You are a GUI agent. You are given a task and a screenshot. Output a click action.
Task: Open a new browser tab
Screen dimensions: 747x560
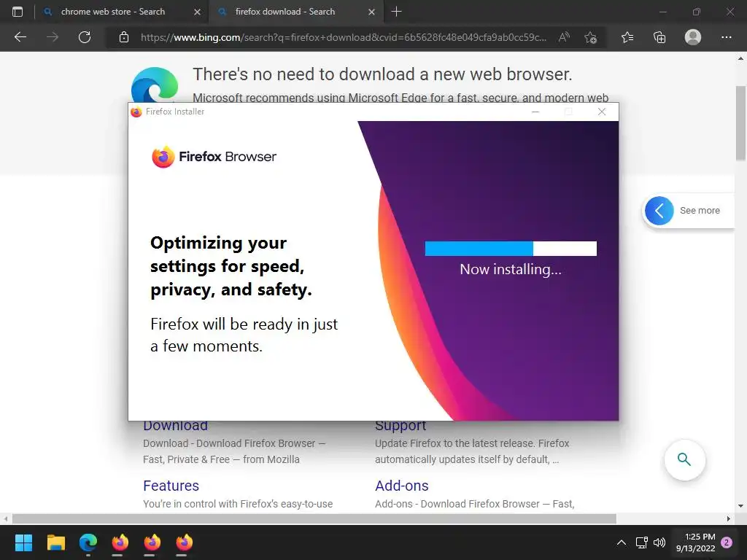coord(396,12)
